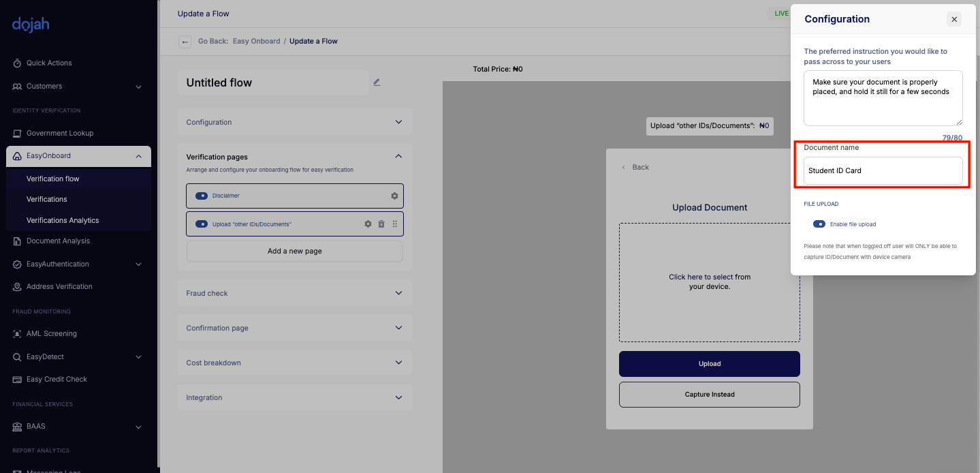Image resolution: width=980 pixels, height=473 pixels.
Task: Click drag handle on Upload other IDs/Documents row
Action: coord(394,224)
